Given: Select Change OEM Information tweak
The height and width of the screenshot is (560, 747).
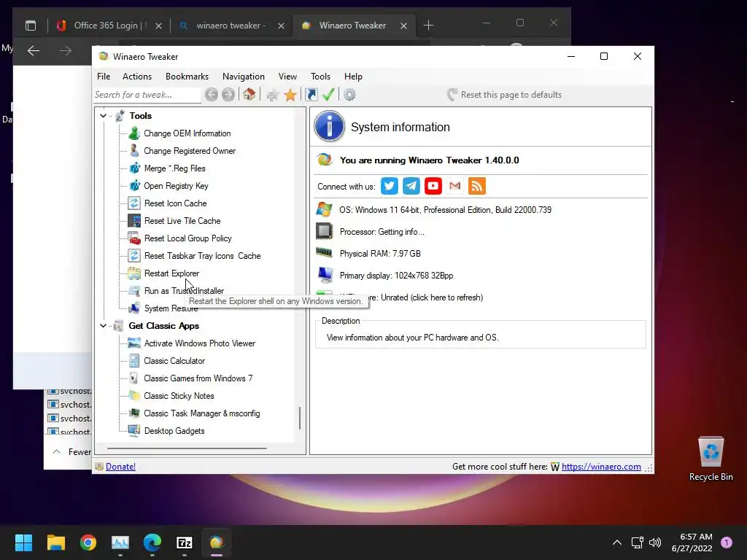Looking at the screenshot, I should [x=187, y=133].
